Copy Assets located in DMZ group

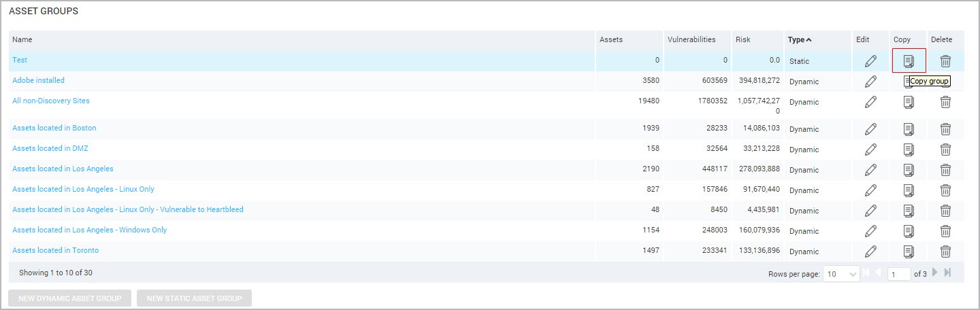909,150
